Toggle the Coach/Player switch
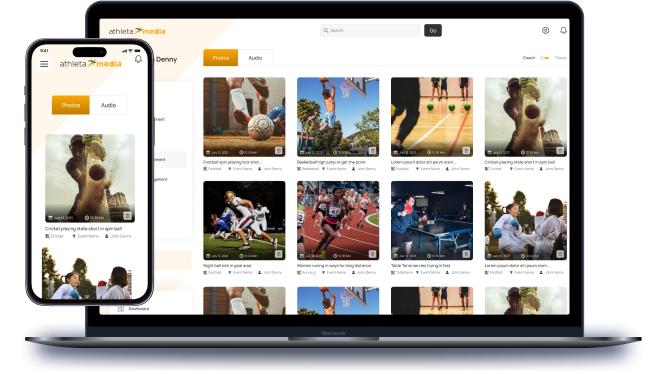This screenshot has height=374, width=665. (x=545, y=58)
